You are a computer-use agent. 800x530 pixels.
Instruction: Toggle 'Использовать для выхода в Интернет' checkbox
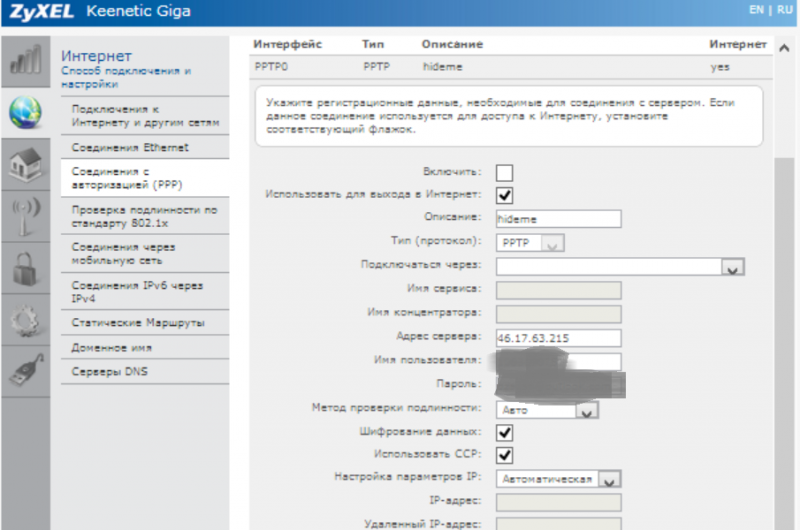(x=504, y=195)
